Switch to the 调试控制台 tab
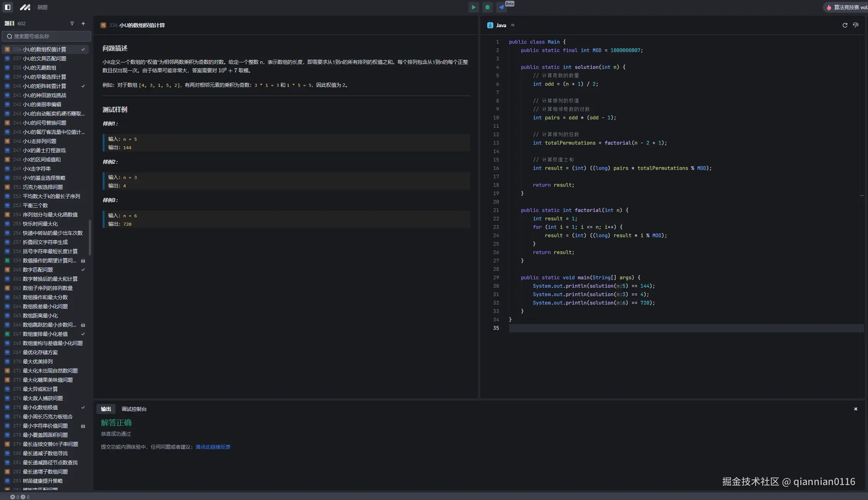Image resolution: width=868 pixels, height=500 pixels. [134, 409]
